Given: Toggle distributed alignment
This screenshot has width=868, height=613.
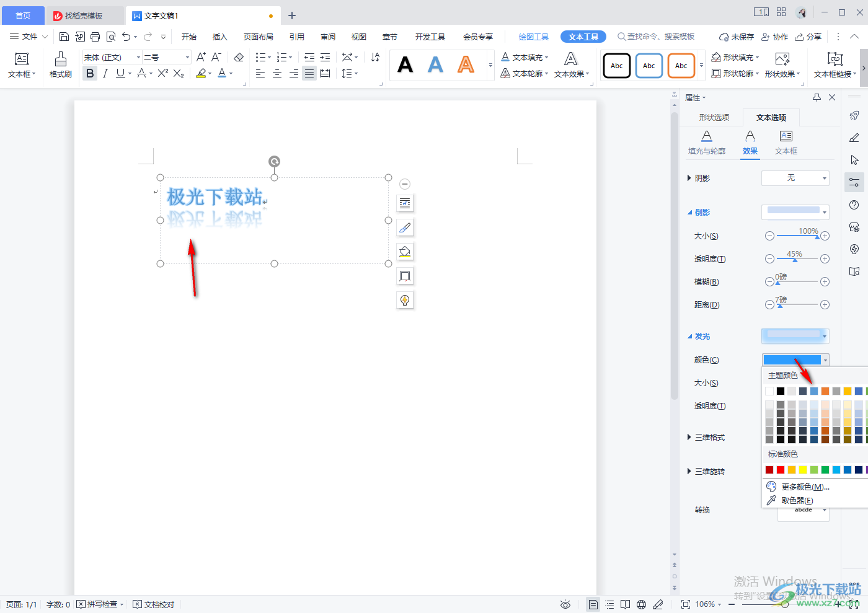Looking at the screenshot, I should (325, 73).
